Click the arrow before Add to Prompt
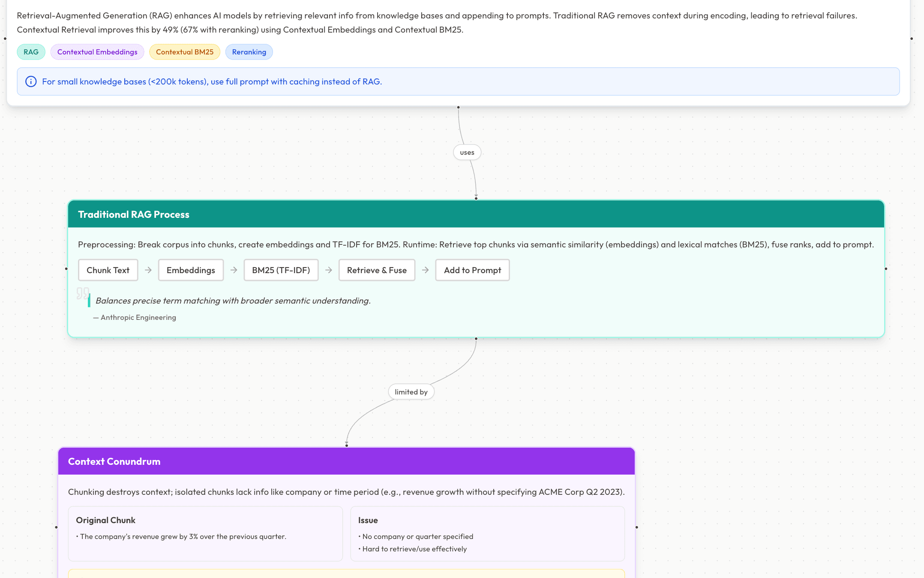 pyautogui.click(x=425, y=270)
